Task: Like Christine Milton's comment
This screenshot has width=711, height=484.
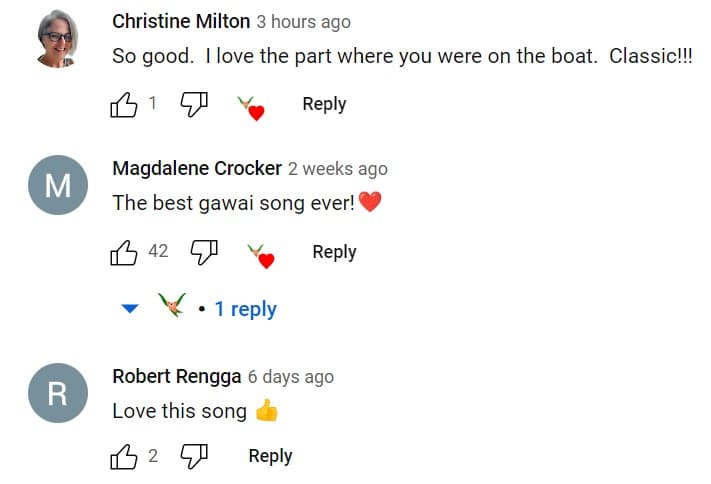Action: coord(124,105)
